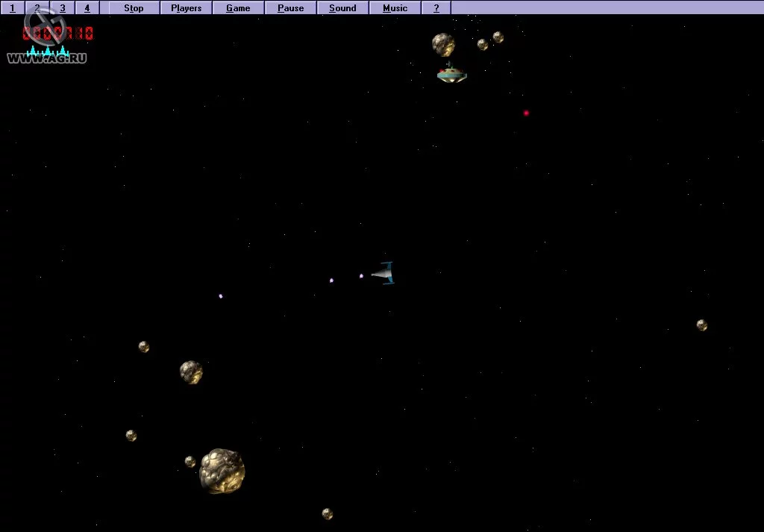Select player slot 3 button
764x532 pixels.
tap(63, 7)
